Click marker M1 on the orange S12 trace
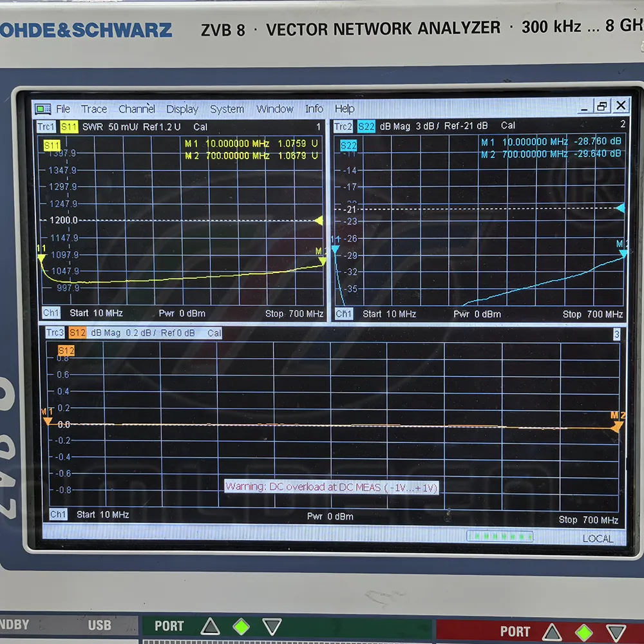The height and width of the screenshot is (644, 644). tap(47, 421)
